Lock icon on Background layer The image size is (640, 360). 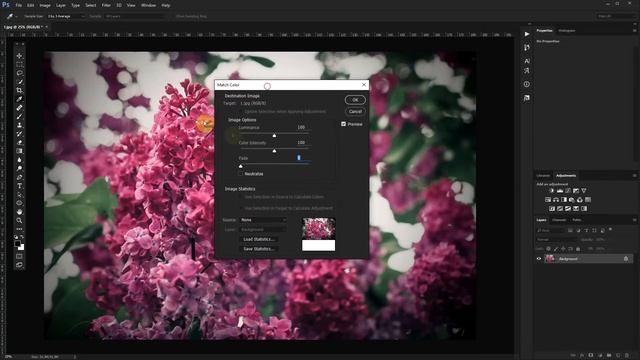[626, 259]
